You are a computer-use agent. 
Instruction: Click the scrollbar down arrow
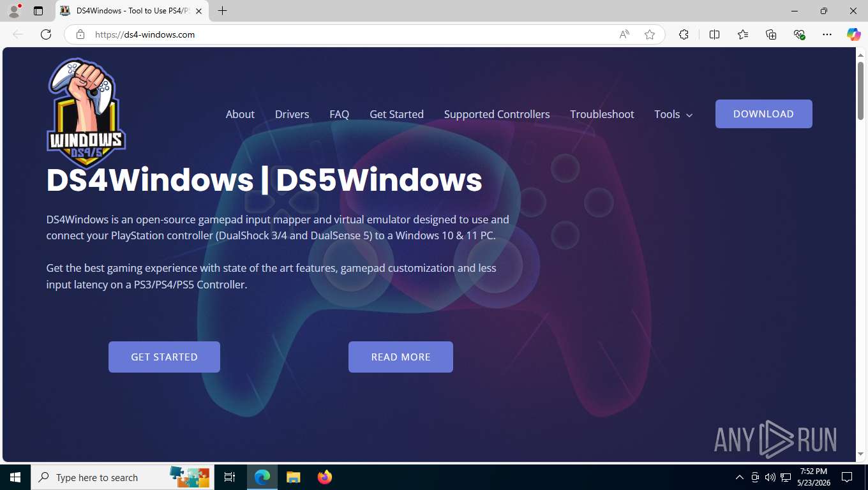(x=860, y=454)
